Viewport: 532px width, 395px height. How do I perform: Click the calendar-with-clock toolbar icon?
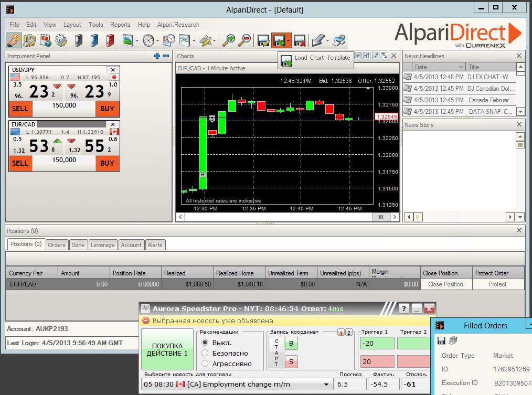[169, 40]
